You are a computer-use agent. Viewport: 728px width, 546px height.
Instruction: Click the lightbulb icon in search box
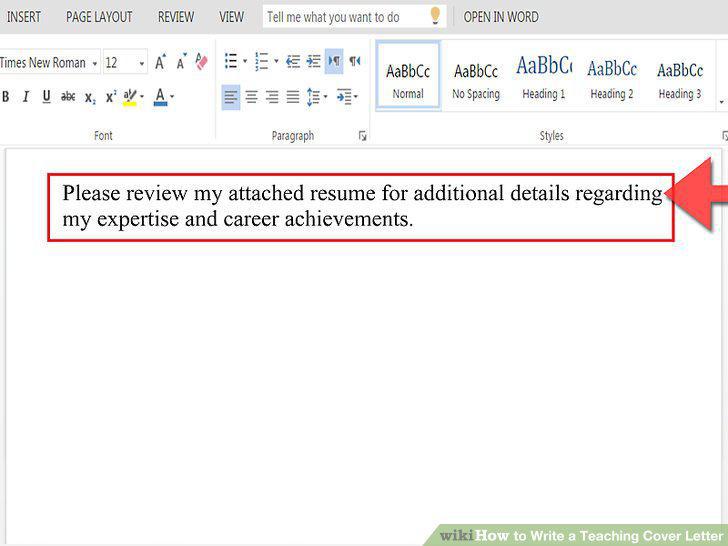point(435,16)
